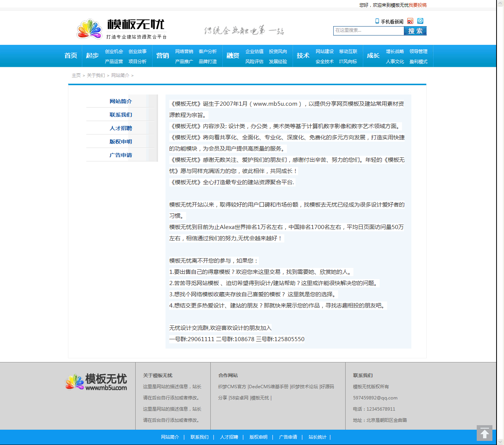Open 织梦CMS官方 partner link in footer
Viewport: 504px width, 445px height.
point(232,387)
